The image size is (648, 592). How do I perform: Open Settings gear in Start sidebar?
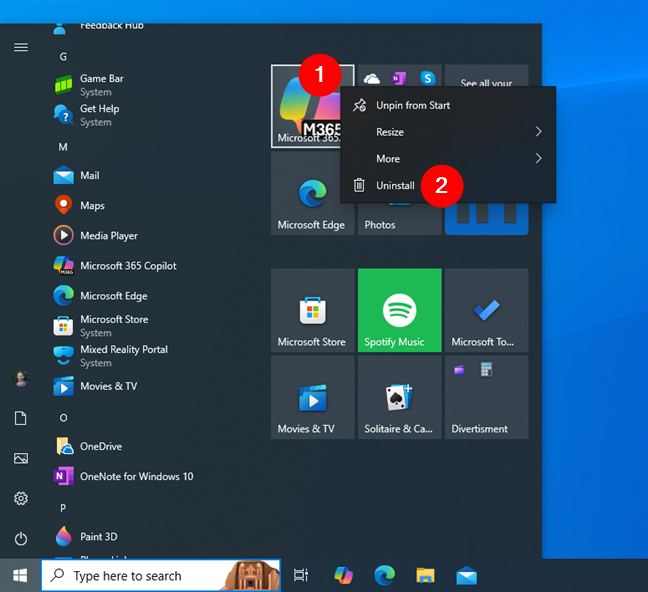(x=21, y=499)
